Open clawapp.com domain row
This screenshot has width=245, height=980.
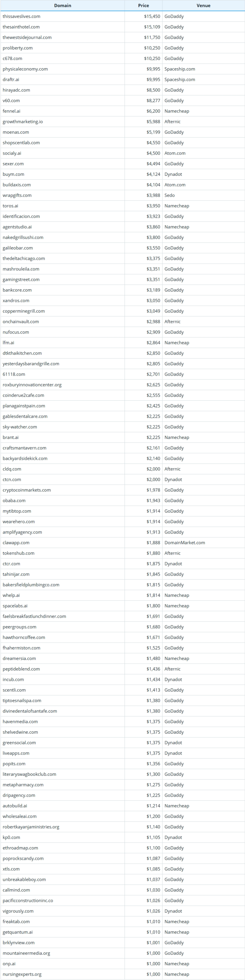pos(16,543)
